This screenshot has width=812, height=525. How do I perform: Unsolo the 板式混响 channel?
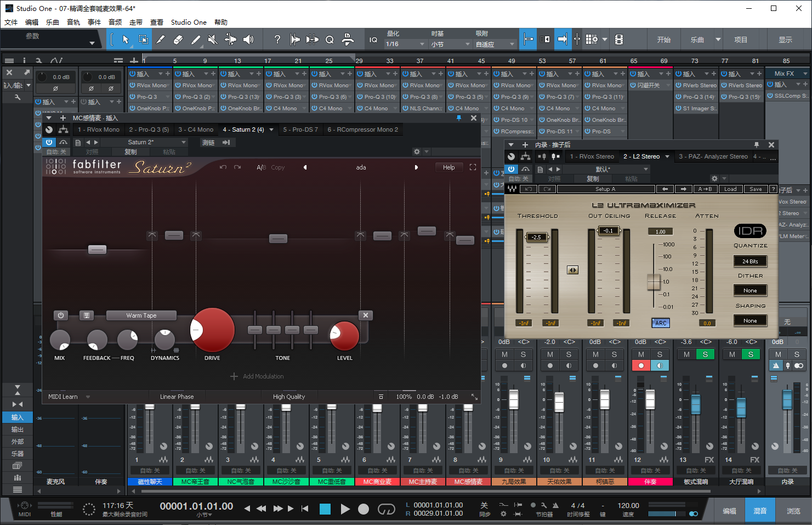[x=705, y=354]
